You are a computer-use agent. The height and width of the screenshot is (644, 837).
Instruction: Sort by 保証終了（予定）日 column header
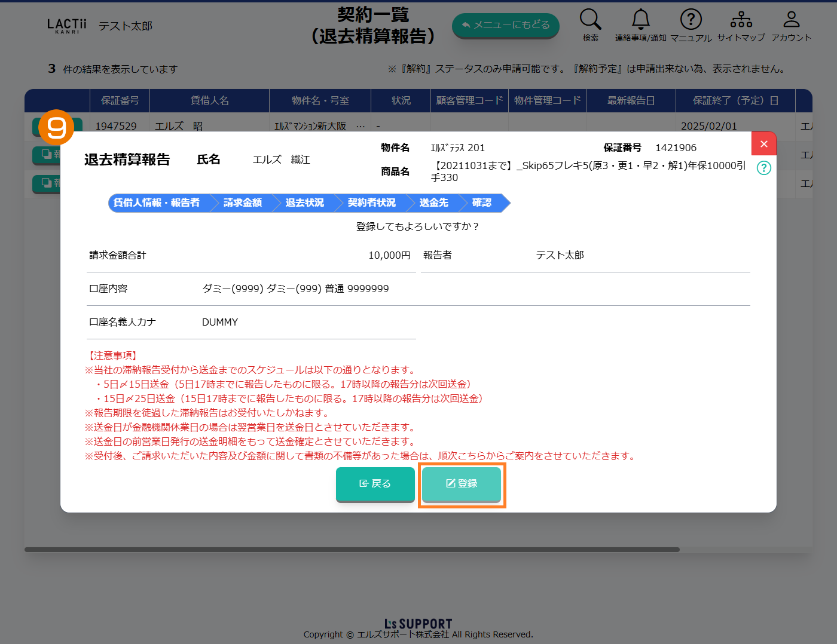[735, 101]
